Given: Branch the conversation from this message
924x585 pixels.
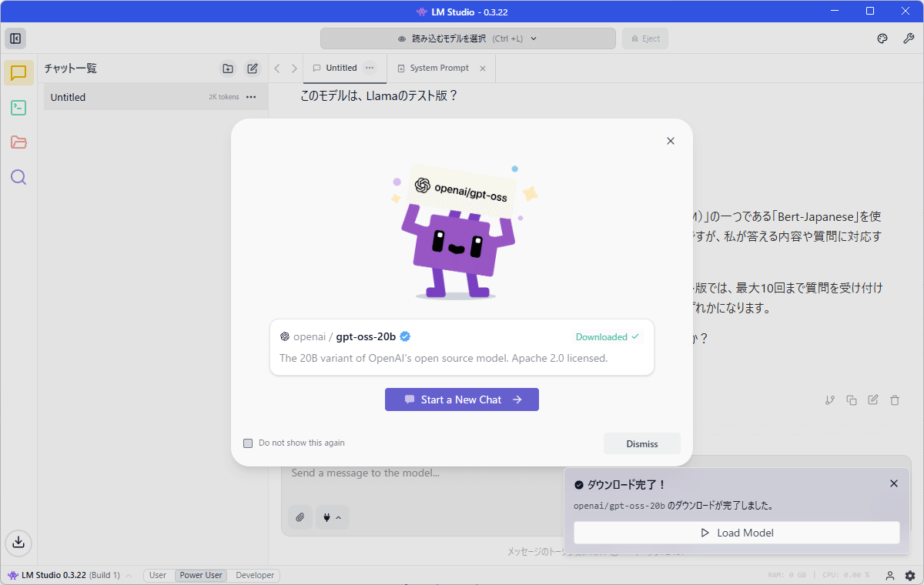Looking at the screenshot, I should coord(829,399).
